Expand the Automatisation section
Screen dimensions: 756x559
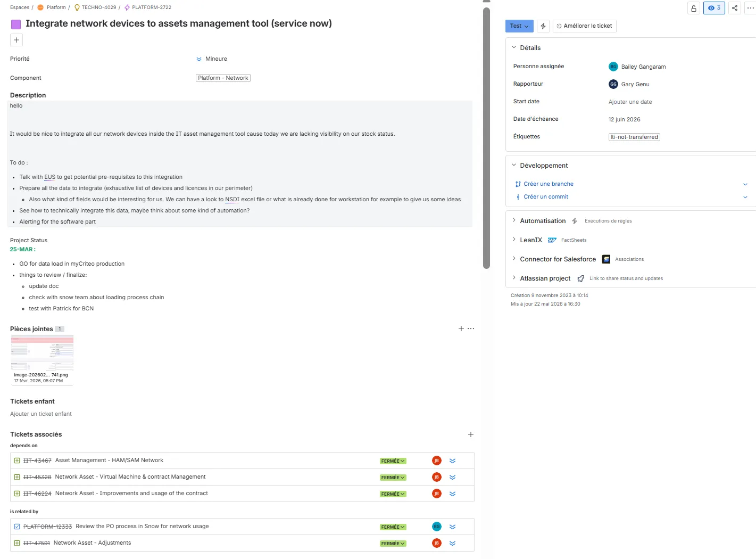(514, 220)
